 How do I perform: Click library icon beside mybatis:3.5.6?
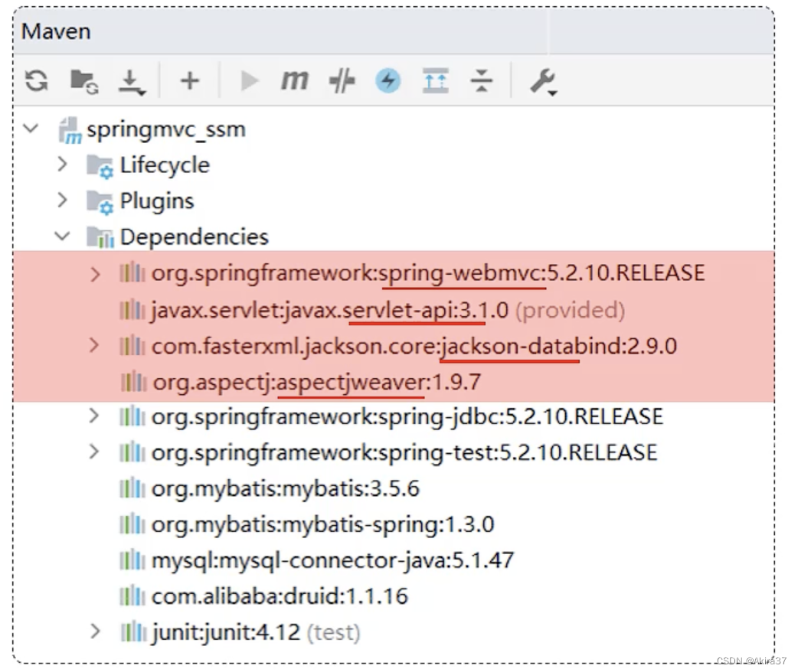point(132,488)
